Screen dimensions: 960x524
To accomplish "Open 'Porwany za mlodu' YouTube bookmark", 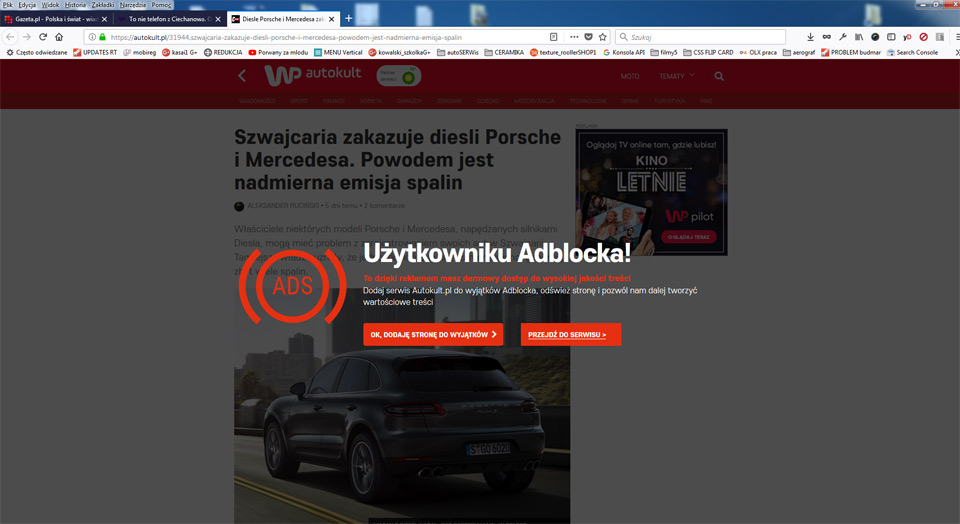I will 278,53.
